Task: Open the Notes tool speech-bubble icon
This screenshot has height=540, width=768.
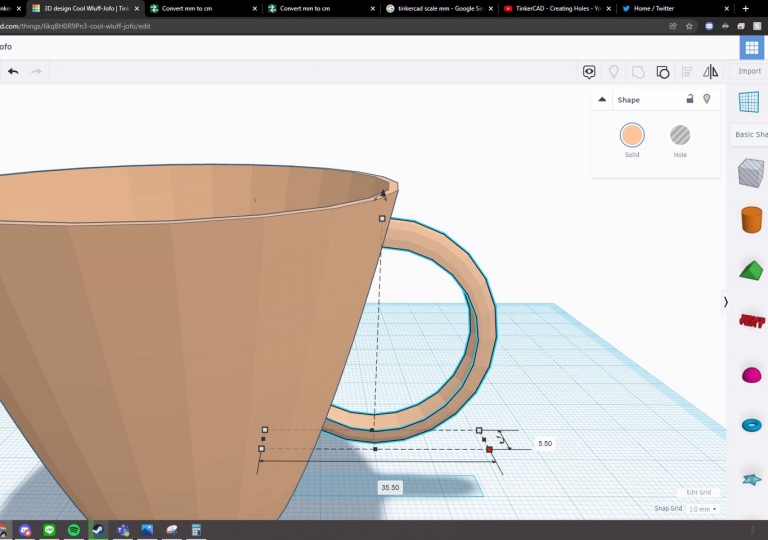Action: pos(589,72)
